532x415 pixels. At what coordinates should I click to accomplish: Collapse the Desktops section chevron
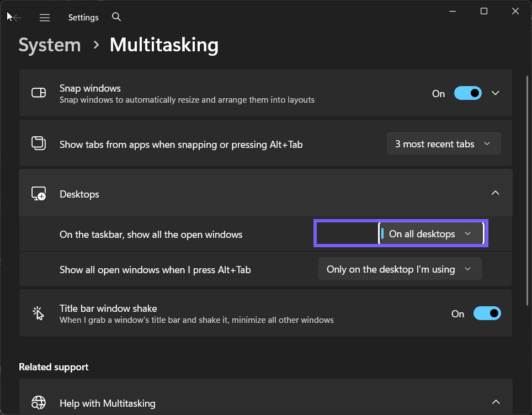click(x=496, y=193)
